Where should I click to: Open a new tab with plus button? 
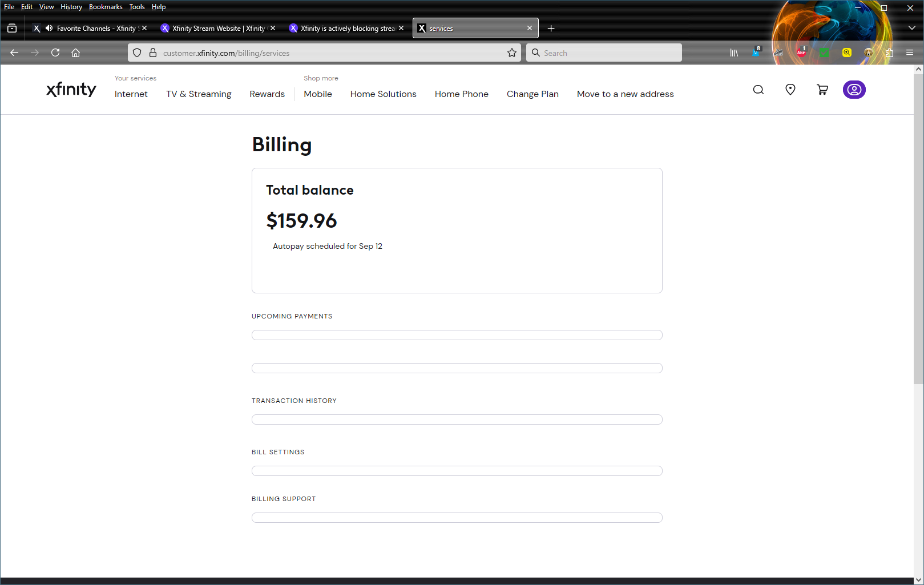point(551,28)
